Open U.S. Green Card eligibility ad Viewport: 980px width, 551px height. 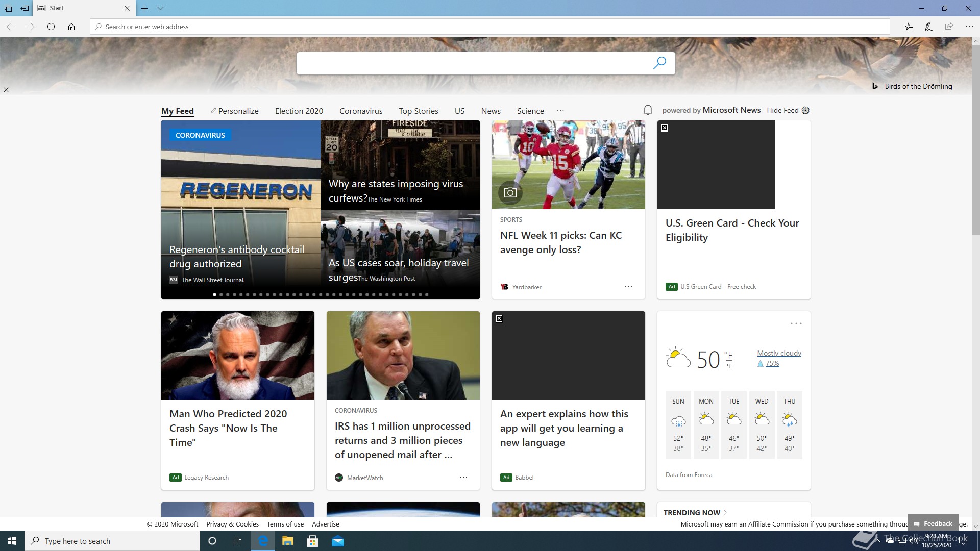point(732,230)
